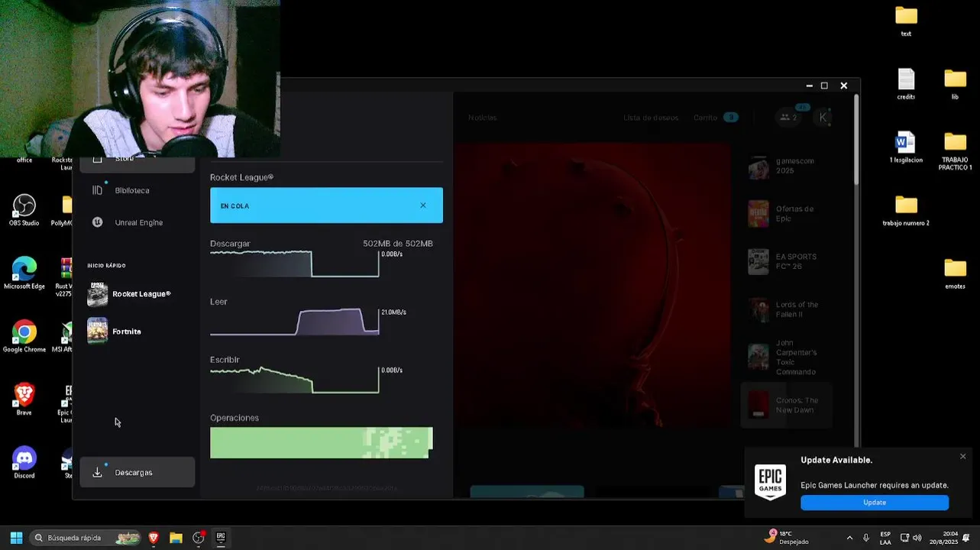This screenshot has height=550, width=980.
Task: Click the Rocket League quick-launch thumbnail
Action: pyautogui.click(x=97, y=294)
